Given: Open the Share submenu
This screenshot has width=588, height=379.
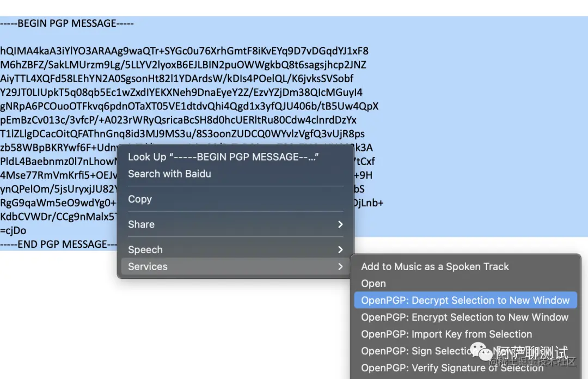Looking at the screenshot, I should [236, 224].
